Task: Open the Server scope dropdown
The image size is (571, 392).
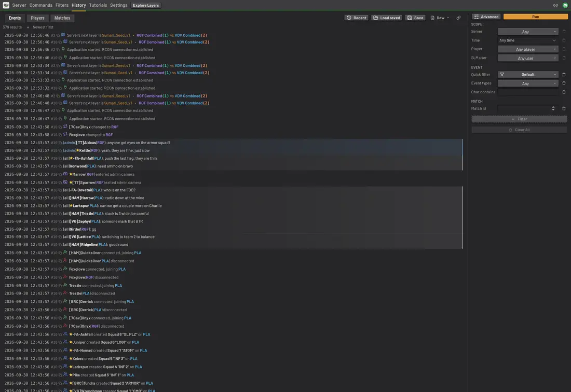Action: 528,32
